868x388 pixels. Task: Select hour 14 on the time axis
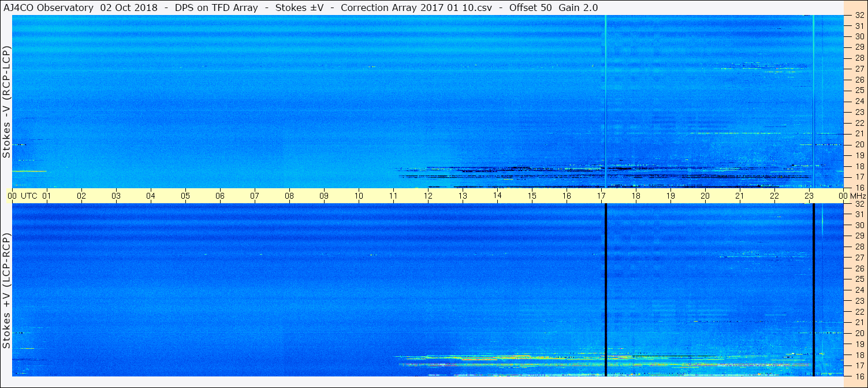click(497, 196)
